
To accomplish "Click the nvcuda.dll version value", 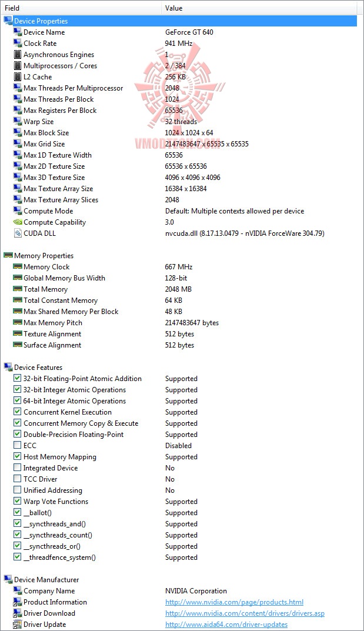I will click(x=245, y=233).
